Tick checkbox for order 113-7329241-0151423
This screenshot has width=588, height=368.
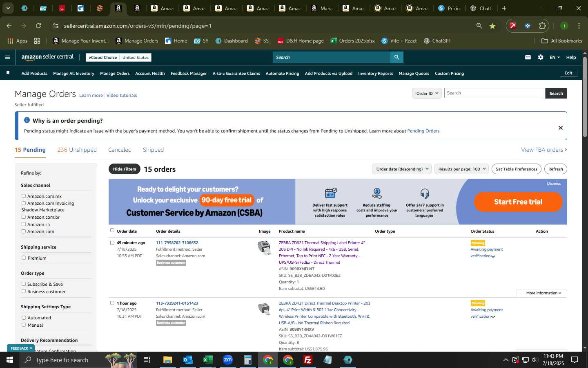pyautogui.click(x=112, y=303)
